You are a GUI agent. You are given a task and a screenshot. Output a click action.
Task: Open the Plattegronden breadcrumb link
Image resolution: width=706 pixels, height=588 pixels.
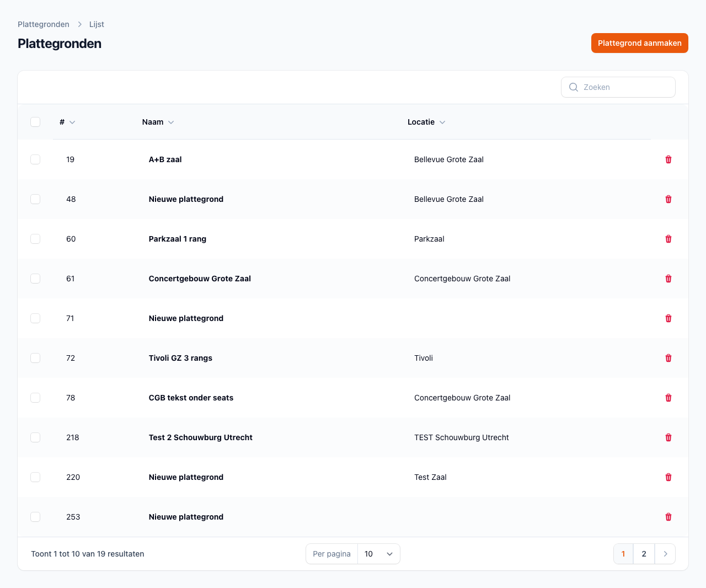tap(44, 24)
